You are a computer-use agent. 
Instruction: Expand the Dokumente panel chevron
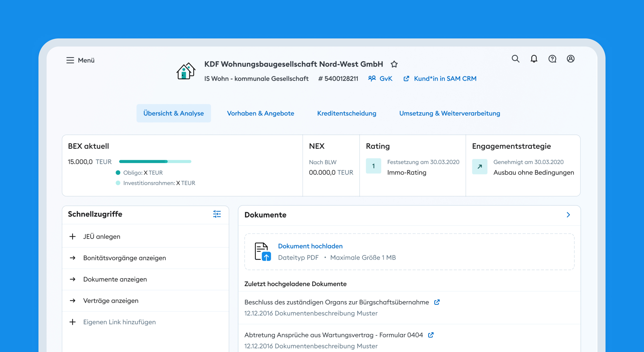coord(569,215)
